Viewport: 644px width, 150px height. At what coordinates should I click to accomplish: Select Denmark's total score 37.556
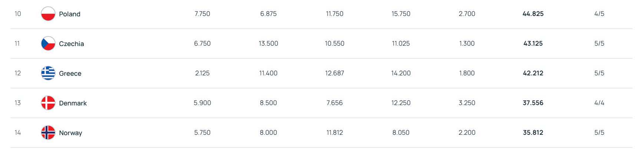pos(533,103)
